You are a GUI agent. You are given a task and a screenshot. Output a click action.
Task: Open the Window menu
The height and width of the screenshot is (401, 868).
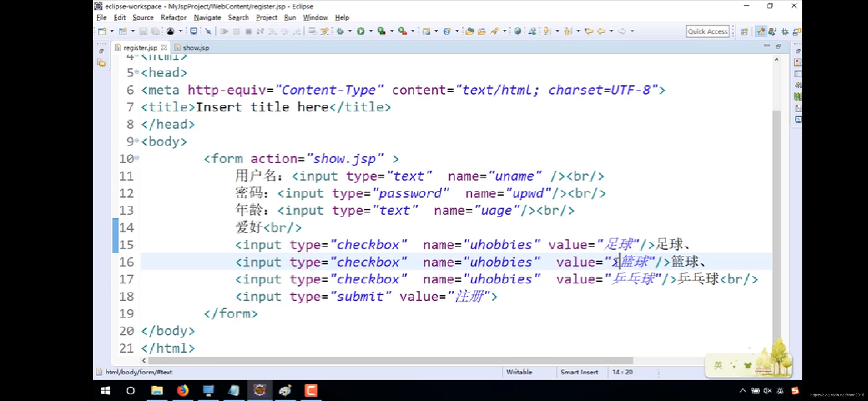click(315, 17)
